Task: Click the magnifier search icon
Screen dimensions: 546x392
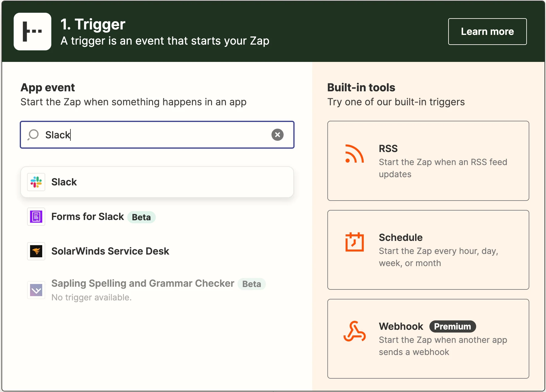Action: (33, 135)
